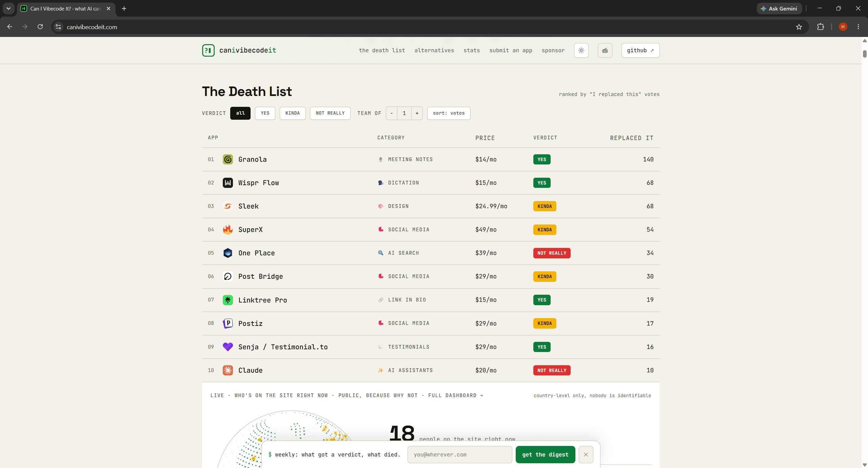Dismiss the weekly digest banner
The height and width of the screenshot is (468, 868).
pyautogui.click(x=586, y=455)
